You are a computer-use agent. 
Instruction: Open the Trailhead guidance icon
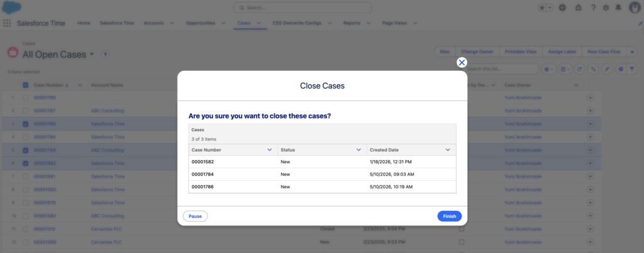(579, 8)
